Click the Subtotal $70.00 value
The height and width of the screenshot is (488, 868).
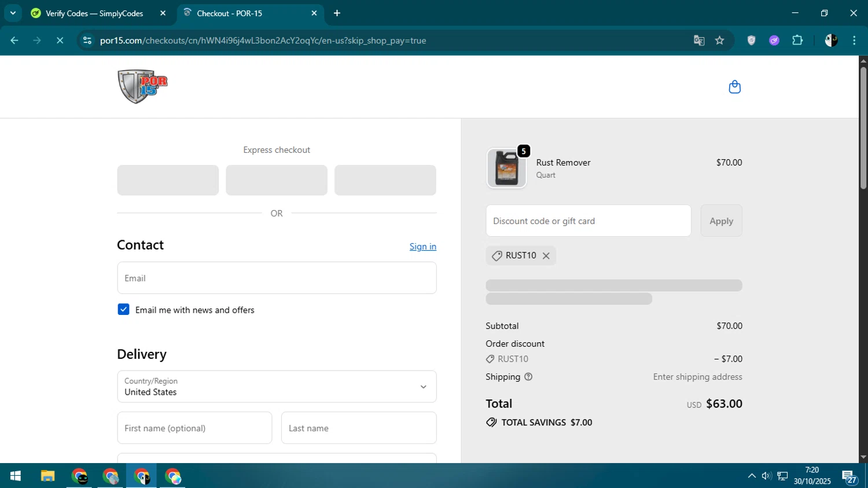click(729, 326)
